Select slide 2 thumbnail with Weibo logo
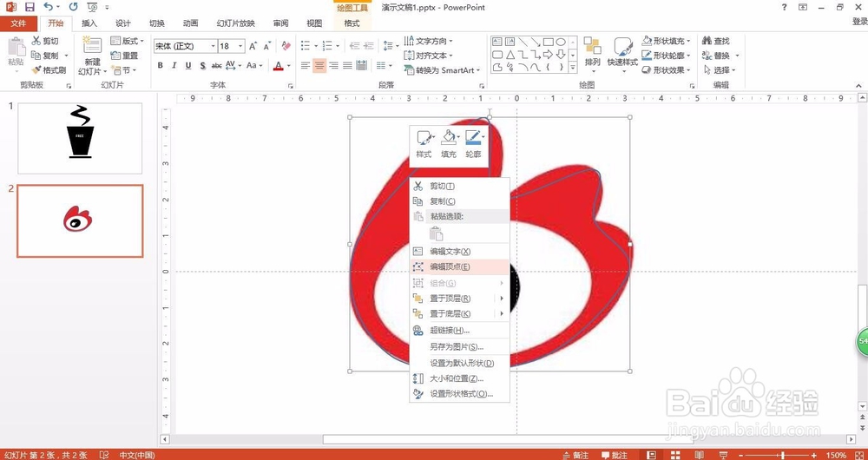This screenshot has width=868, height=460. click(80, 220)
